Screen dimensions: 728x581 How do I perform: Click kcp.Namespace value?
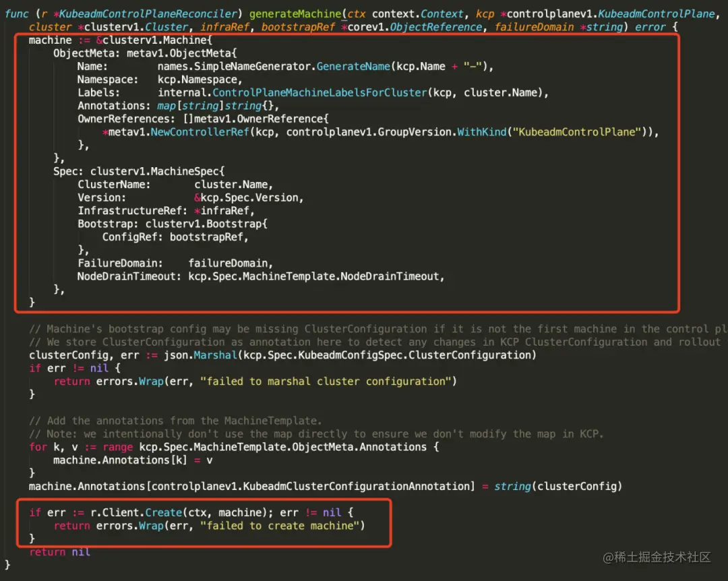point(197,80)
